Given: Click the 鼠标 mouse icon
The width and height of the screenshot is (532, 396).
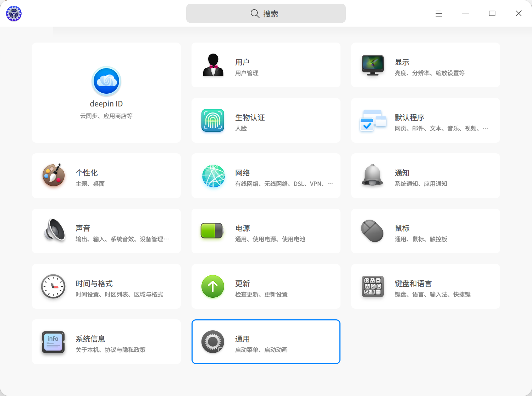Looking at the screenshot, I should click(372, 231).
